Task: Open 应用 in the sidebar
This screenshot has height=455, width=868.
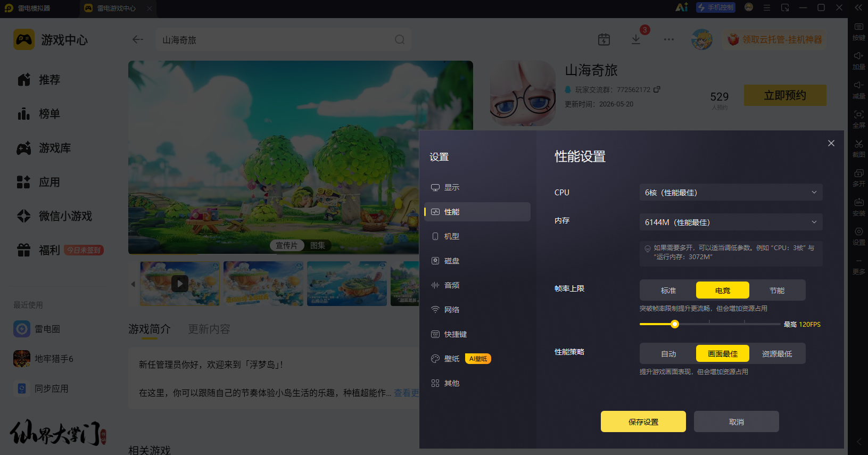Action: click(x=38, y=182)
